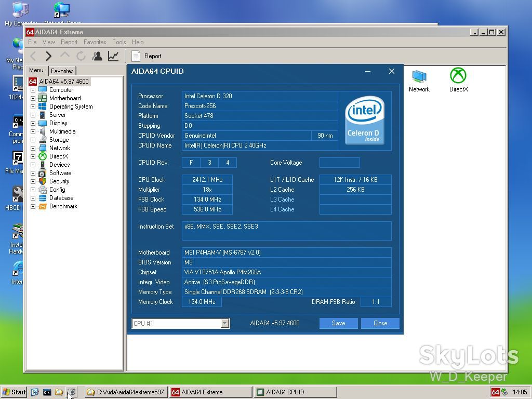
Task: Click the Intel Celeron D 320 processor value
Action: tap(260, 96)
